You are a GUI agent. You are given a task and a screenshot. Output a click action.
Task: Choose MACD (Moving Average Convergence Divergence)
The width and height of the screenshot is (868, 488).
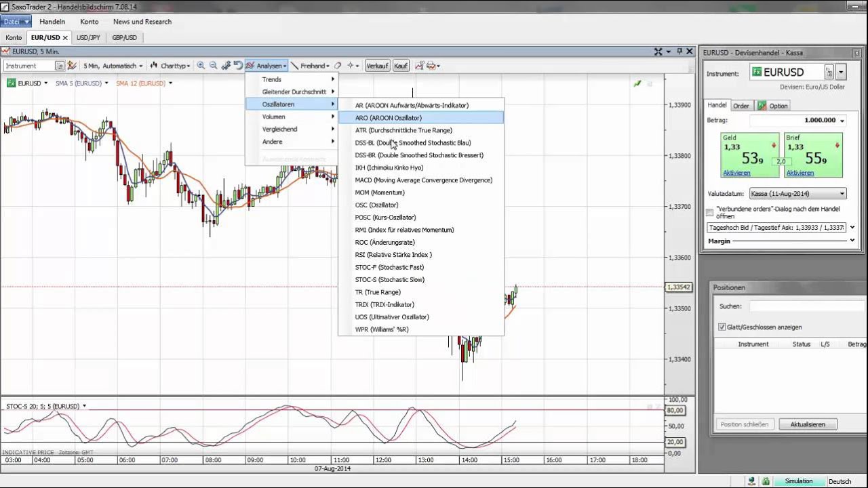(421, 180)
